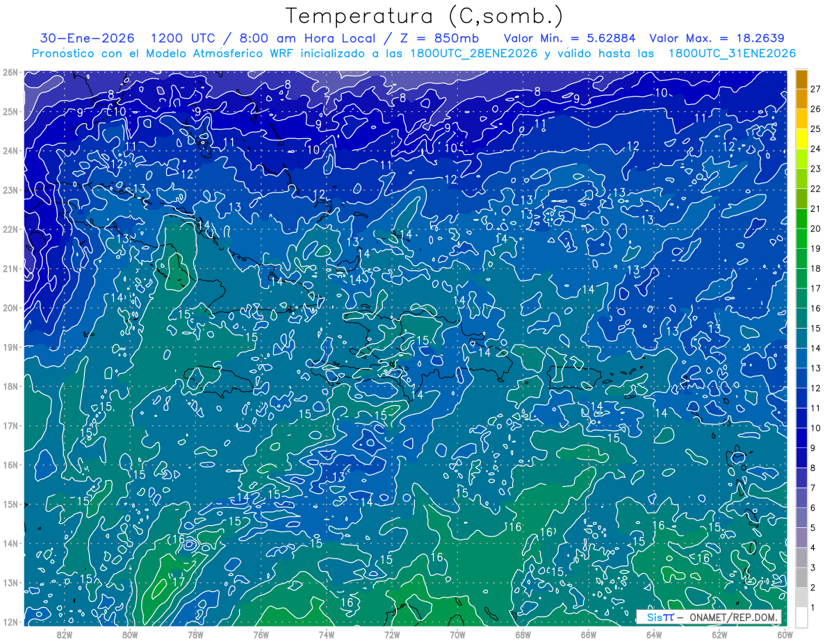Screen dimensions: 834x644
Task: Click the "1200 UTC" time text
Action: 181,38
